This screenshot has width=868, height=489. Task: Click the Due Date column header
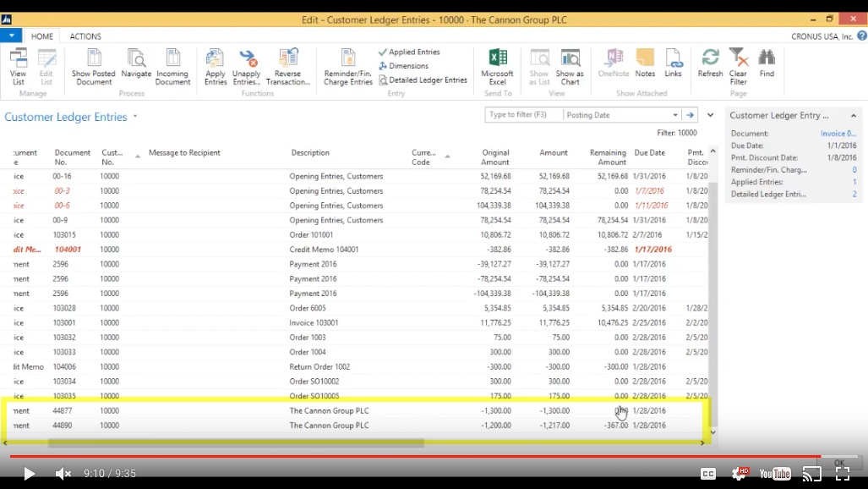(649, 152)
